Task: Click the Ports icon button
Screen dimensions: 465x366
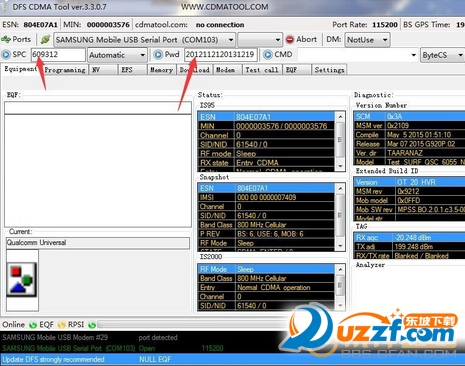Action: point(6,39)
